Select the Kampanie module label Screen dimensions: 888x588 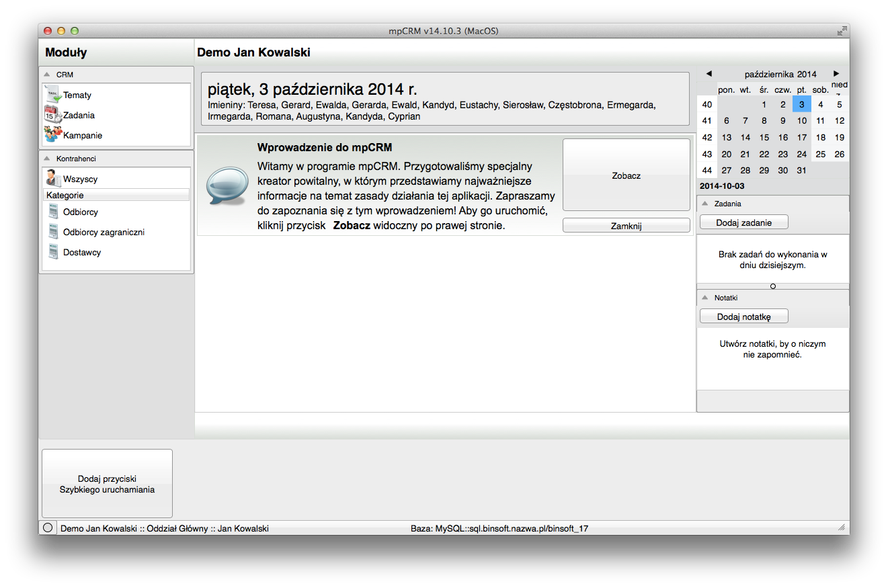tap(83, 136)
